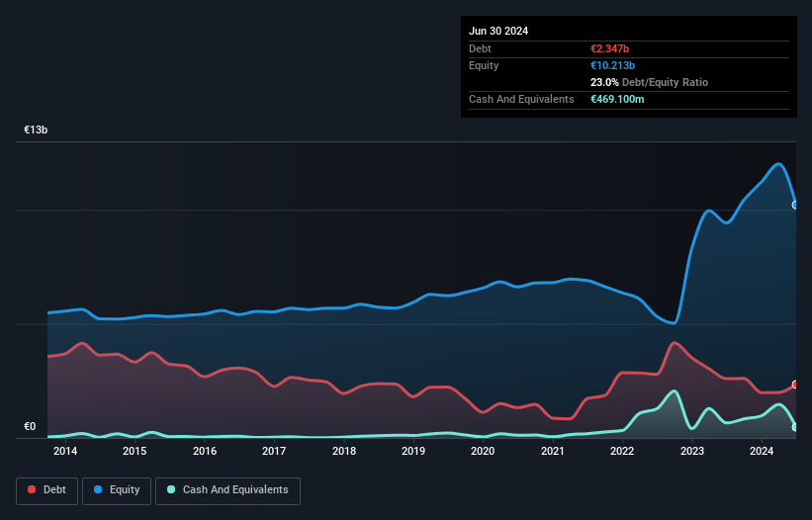This screenshot has height=520, width=812.
Task: Click the 23.0% Debt/Equity Ratio text
Action: click(x=649, y=82)
